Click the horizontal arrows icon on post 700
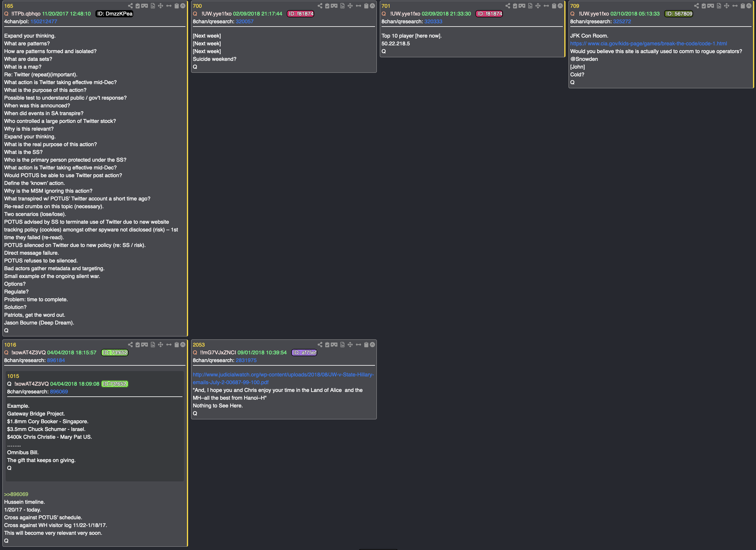The width and height of the screenshot is (756, 550). pyautogui.click(x=359, y=6)
